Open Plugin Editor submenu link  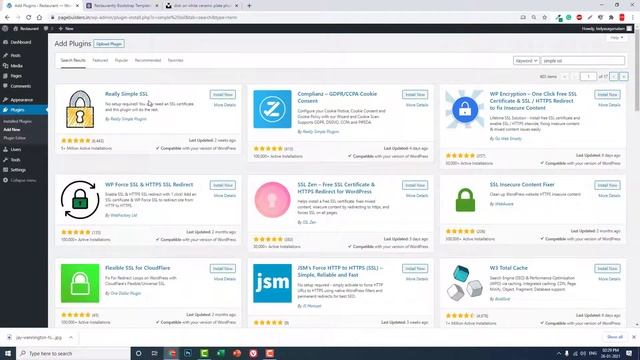click(15, 138)
